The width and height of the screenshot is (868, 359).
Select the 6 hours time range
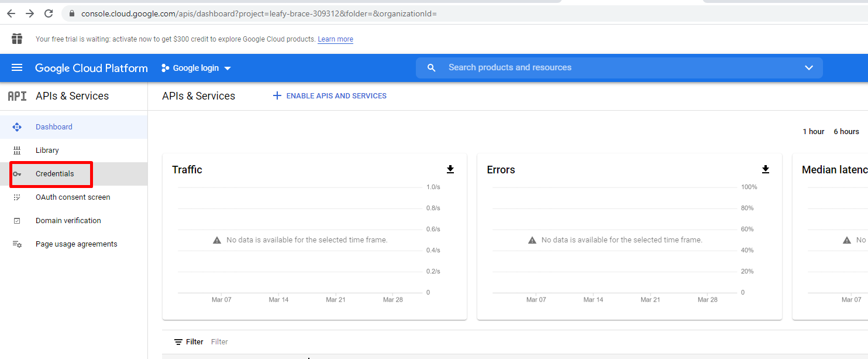pyautogui.click(x=846, y=132)
